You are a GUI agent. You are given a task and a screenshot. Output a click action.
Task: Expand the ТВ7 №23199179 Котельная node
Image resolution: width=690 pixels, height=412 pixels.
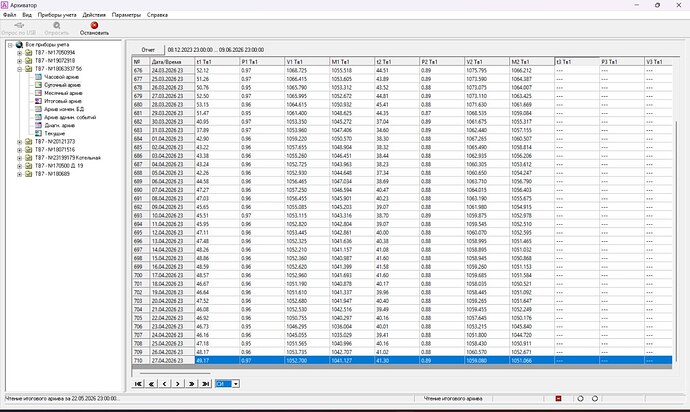[x=19, y=158]
